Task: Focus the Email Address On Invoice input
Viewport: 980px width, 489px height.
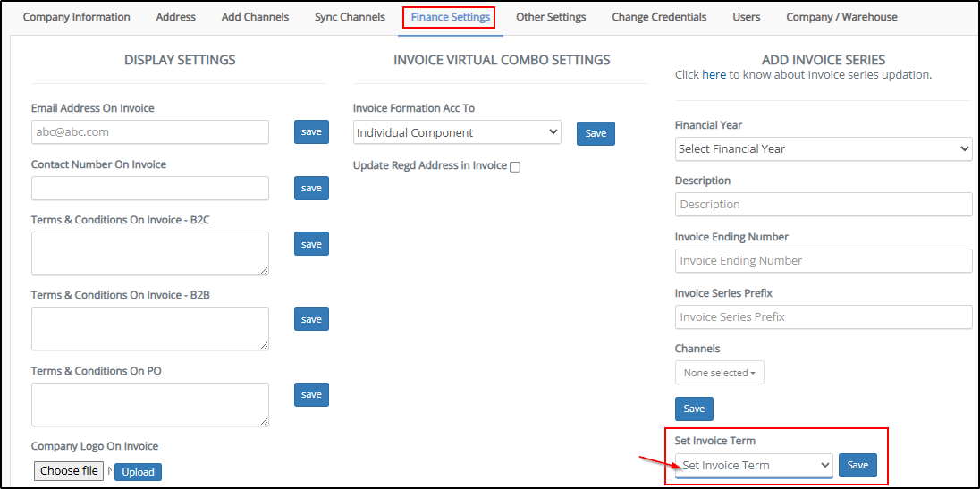Action: [x=149, y=131]
